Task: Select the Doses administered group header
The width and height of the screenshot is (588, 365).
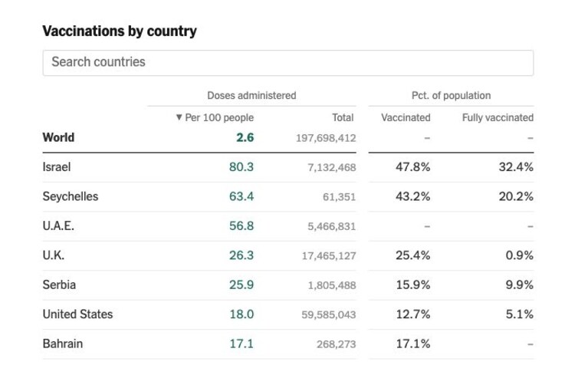Action: [x=251, y=96]
